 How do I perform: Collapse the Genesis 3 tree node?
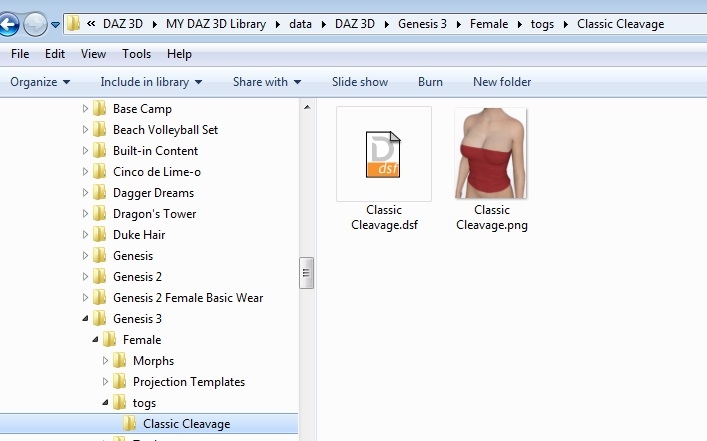[85, 319]
